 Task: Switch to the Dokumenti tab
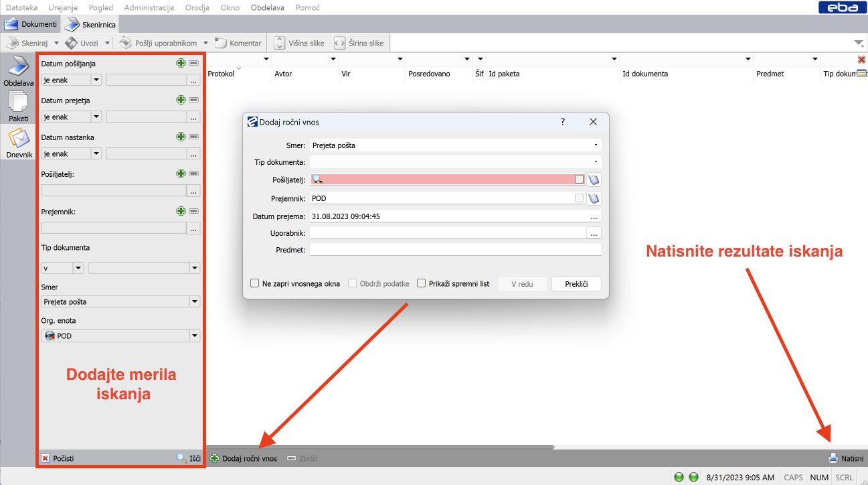coord(31,24)
